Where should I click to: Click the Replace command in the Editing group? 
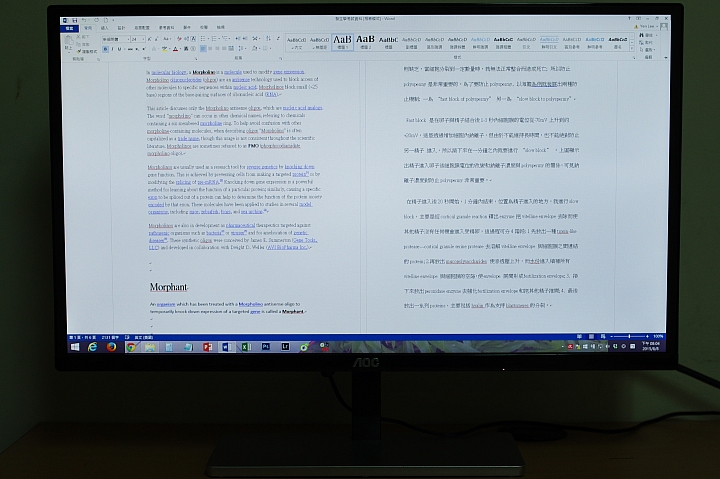point(646,43)
